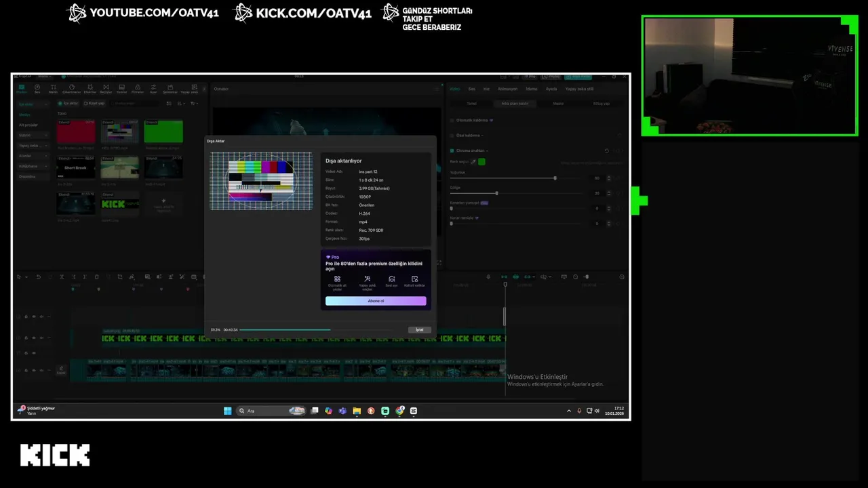Click the timeline undo arrow icon

pyautogui.click(x=39, y=277)
